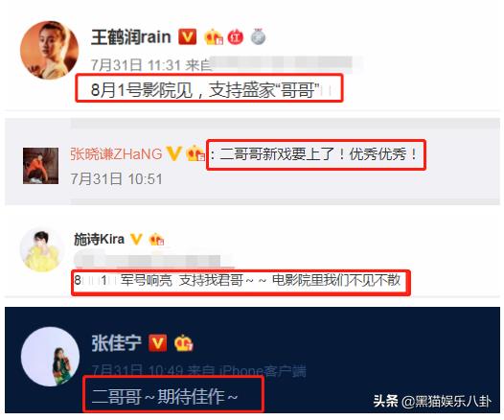The width and height of the screenshot is (504, 420).
Task: Open the 王鹤润rain username link
Action: pos(131,37)
